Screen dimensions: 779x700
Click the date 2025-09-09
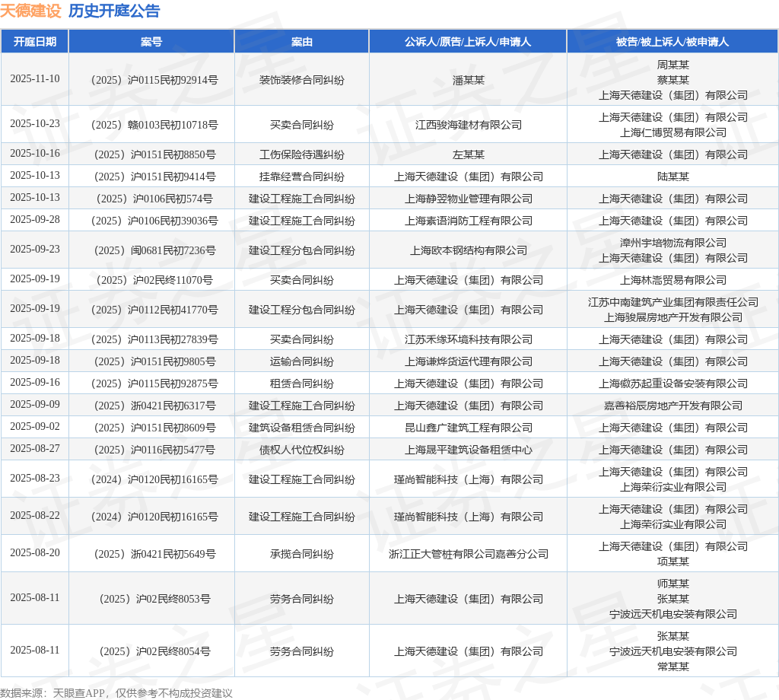click(35, 404)
